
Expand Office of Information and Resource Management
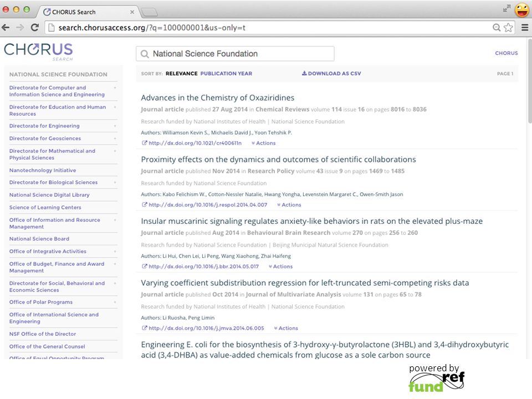point(115,220)
